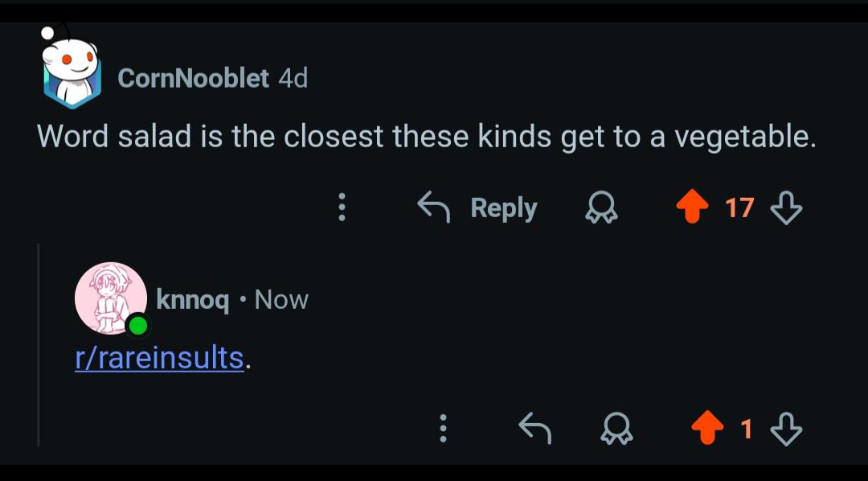Collapse the thread using the left comment line
Screen dimensions: 868x481
point(38,346)
